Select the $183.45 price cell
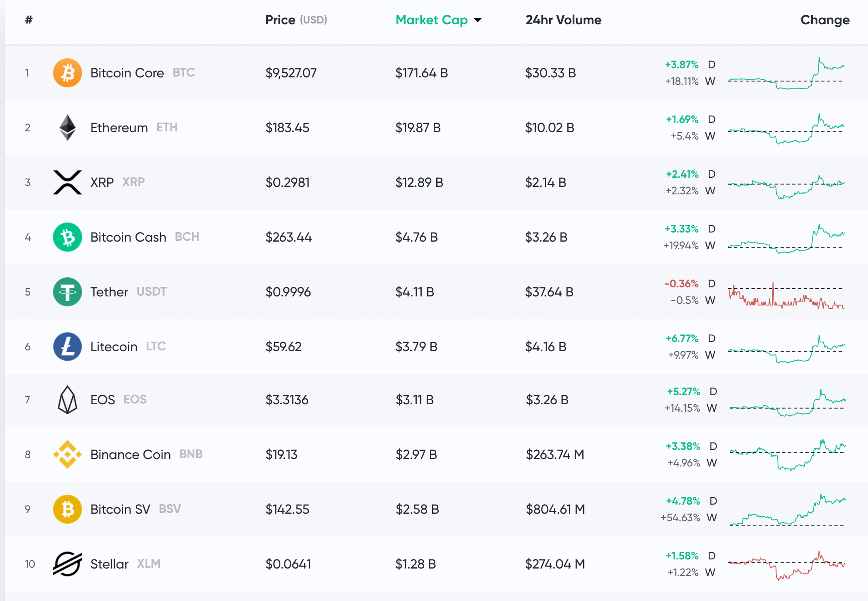This screenshot has height=601, width=868. click(x=287, y=128)
